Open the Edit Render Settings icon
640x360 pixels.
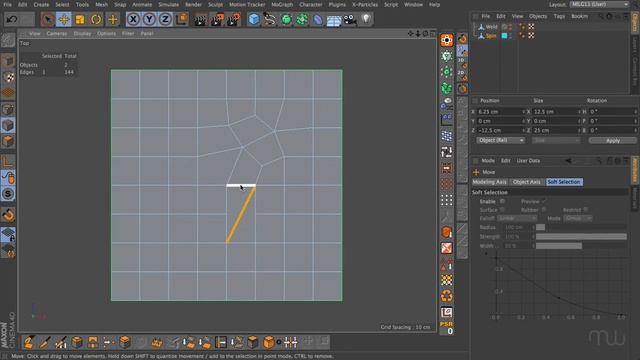click(x=233, y=19)
